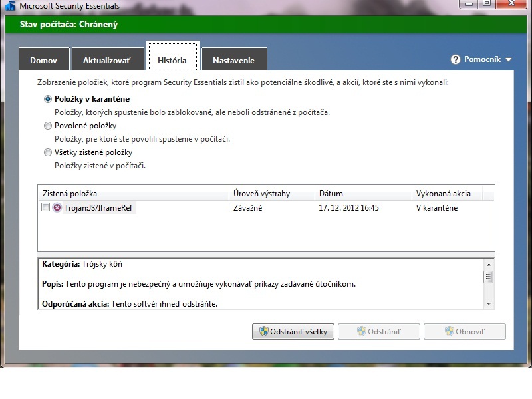This screenshot has height=399, width=532.
Task: Click the História tab
Action: pyautogui.click(x=172, y=61)
